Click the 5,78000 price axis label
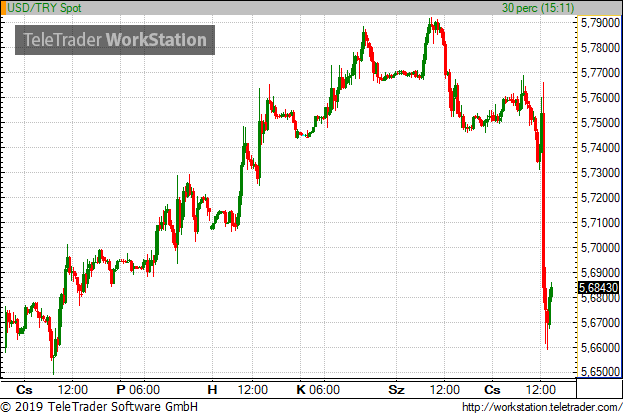Image resolution: width=623 pixels, height=416 pixels. pyautogui.click(x=600, y=48)
